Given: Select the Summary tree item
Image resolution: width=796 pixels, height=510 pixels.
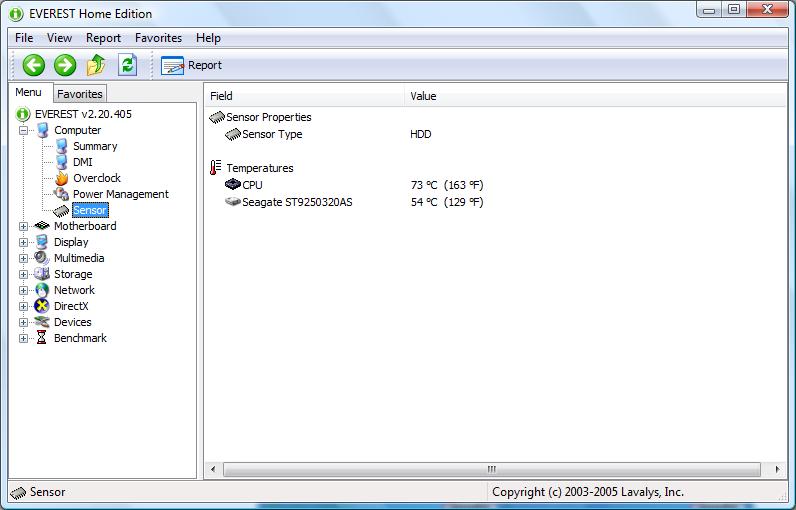Looking at the screenshot, I should click(x=95, y=147).
